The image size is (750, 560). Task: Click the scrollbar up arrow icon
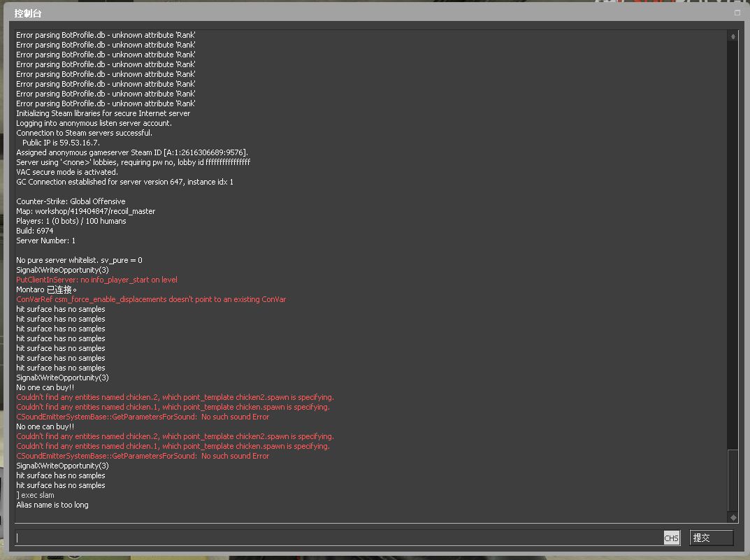tap(733, 36)
